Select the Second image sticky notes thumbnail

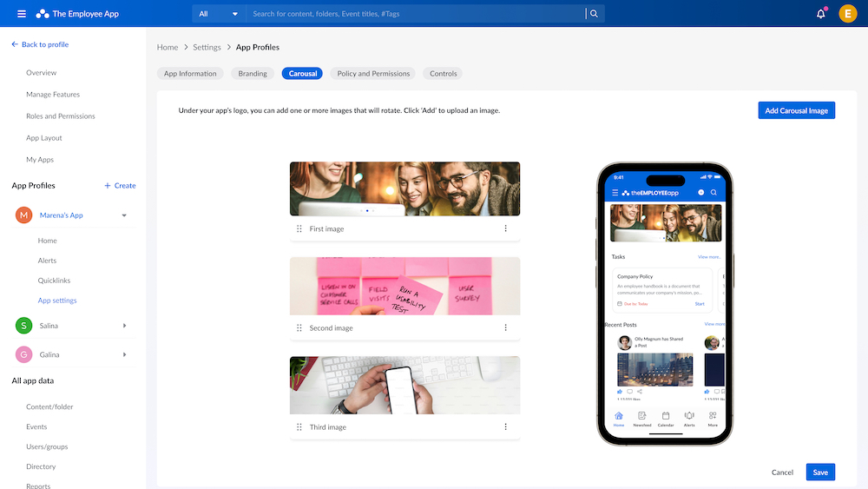tap(404, 287)
